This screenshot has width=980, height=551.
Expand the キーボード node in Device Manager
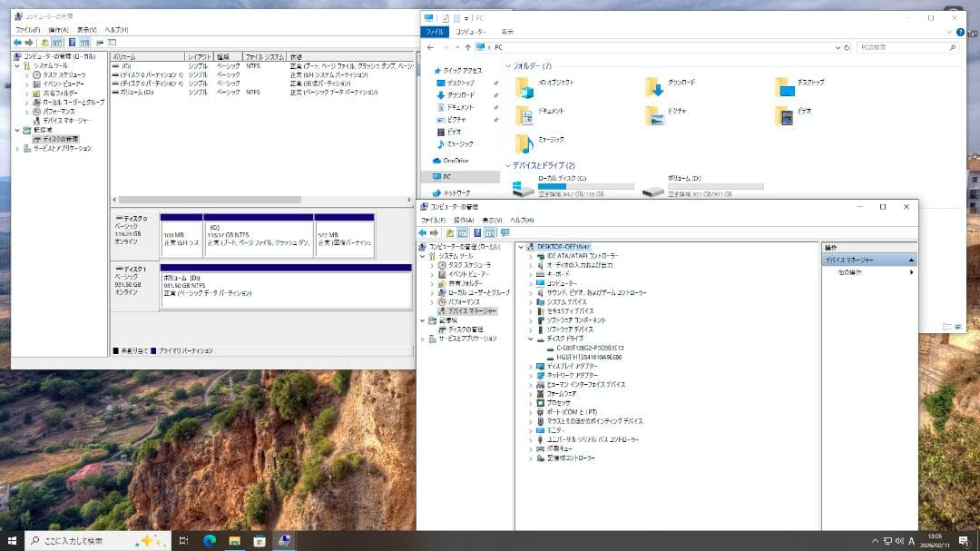pos(529,272)
